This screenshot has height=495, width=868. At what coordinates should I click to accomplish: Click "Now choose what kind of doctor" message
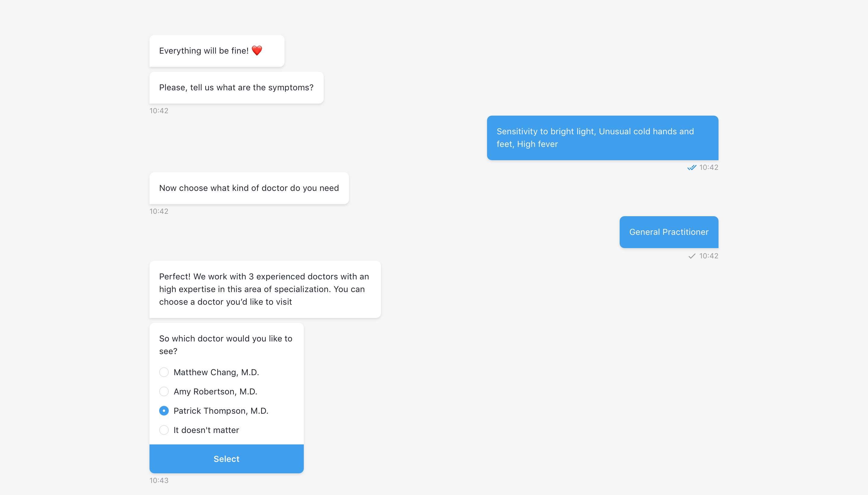249,188
